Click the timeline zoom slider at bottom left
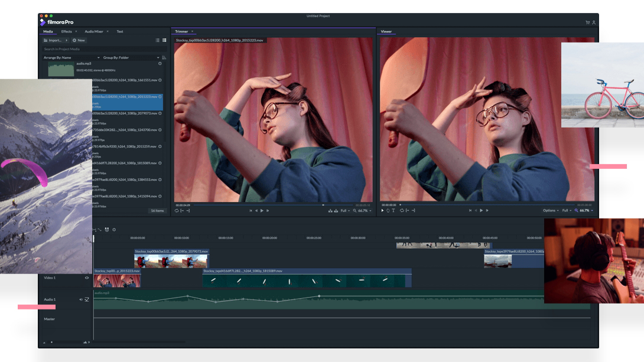 (65, 342)
